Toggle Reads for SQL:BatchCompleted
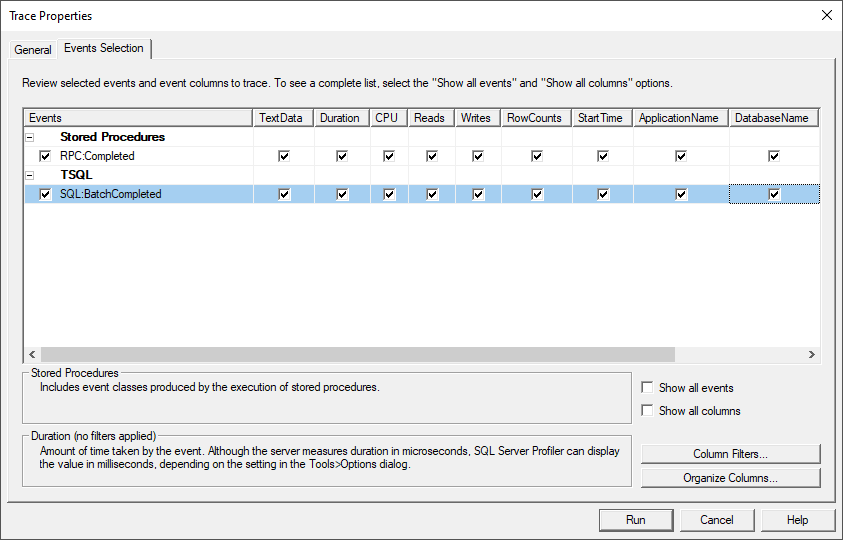Screen dimensions: 843x540 pos(432,194)
